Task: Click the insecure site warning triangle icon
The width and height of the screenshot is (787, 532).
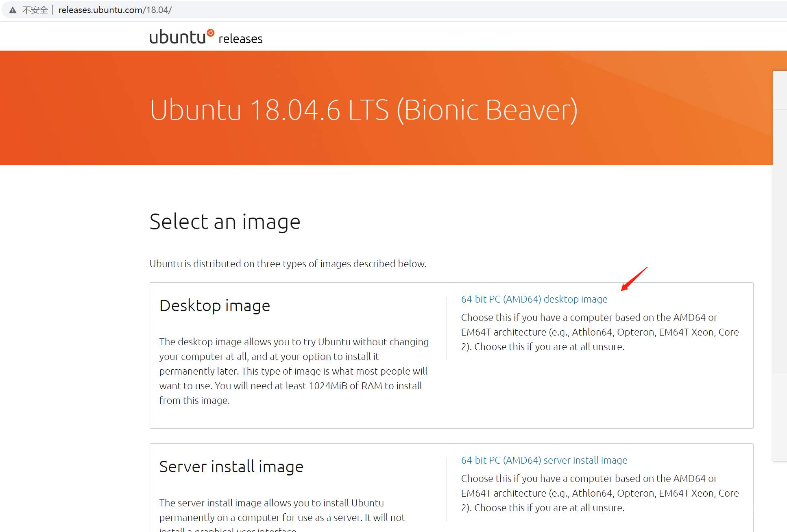Action: (13, 10)
